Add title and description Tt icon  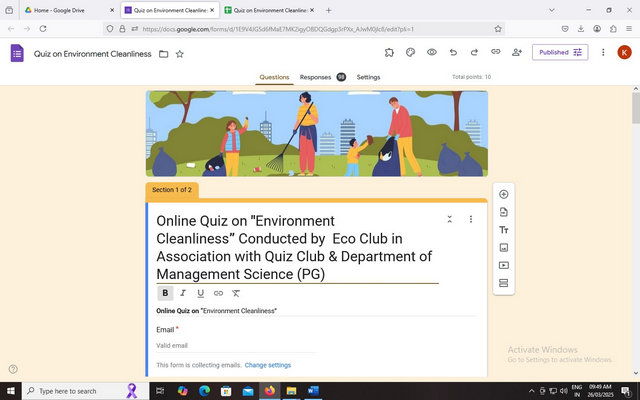click(x=503, y=230)
